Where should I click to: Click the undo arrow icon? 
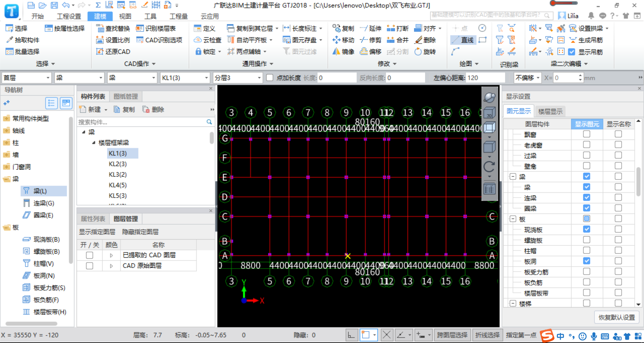(66, 5)
